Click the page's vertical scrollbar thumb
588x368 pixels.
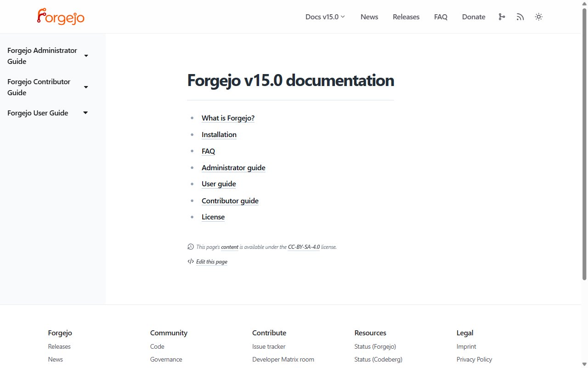coord(584,144)
